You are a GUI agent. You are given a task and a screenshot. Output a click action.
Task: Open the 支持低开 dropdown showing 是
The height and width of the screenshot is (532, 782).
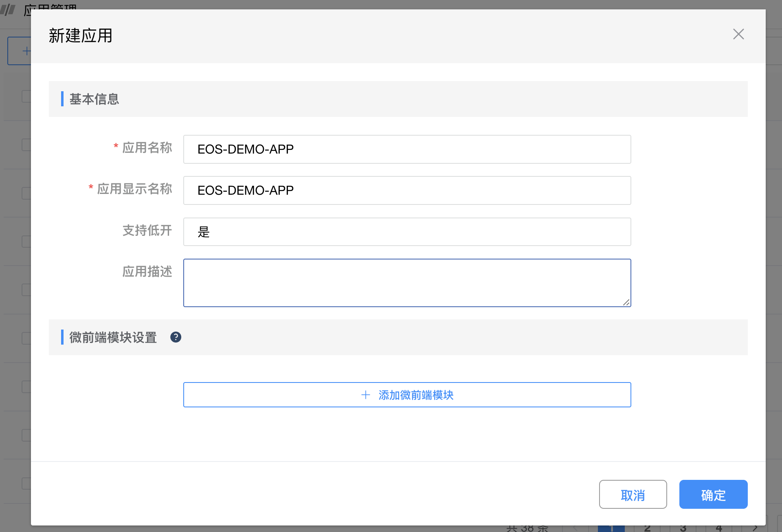click(406, 232)
